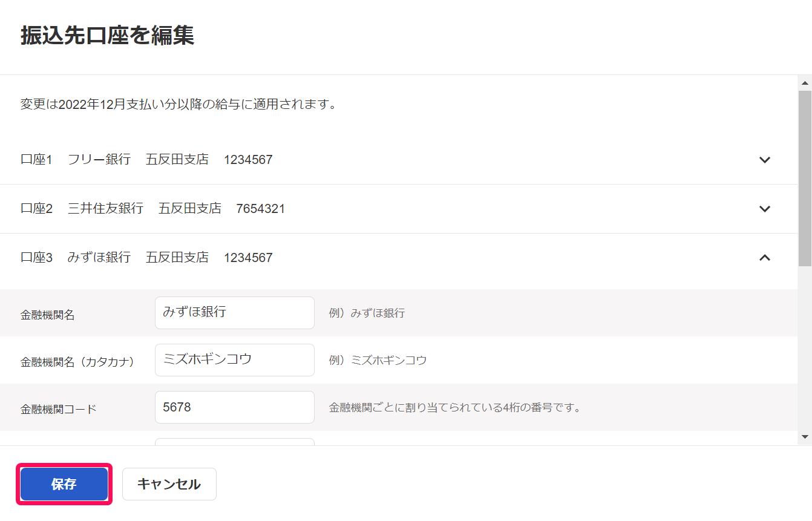Select the 口座2 三井住友銀行 row text
Image resolution: width=812 pixels, height=521 pixels.
pyautogui.click(x=152, y=209)
